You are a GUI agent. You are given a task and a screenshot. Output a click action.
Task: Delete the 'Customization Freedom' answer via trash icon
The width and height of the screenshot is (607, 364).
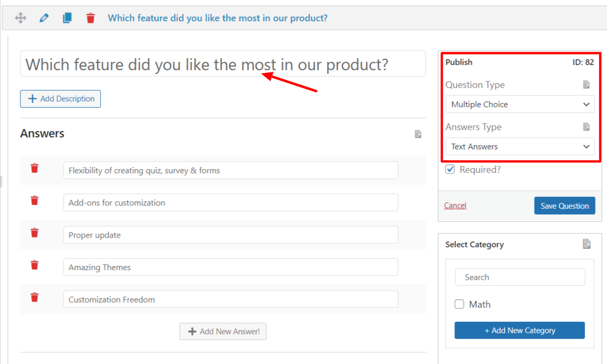tap(34, 297)
